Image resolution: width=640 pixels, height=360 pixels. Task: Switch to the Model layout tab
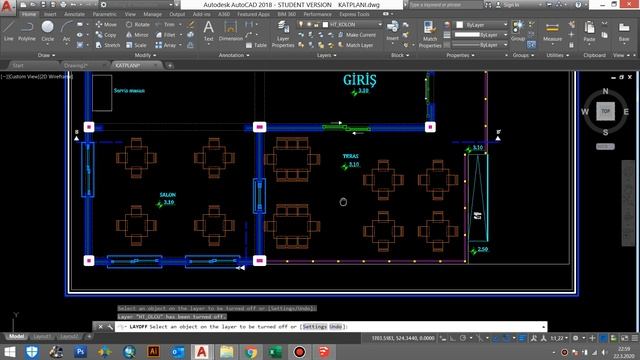pos(16,336)
